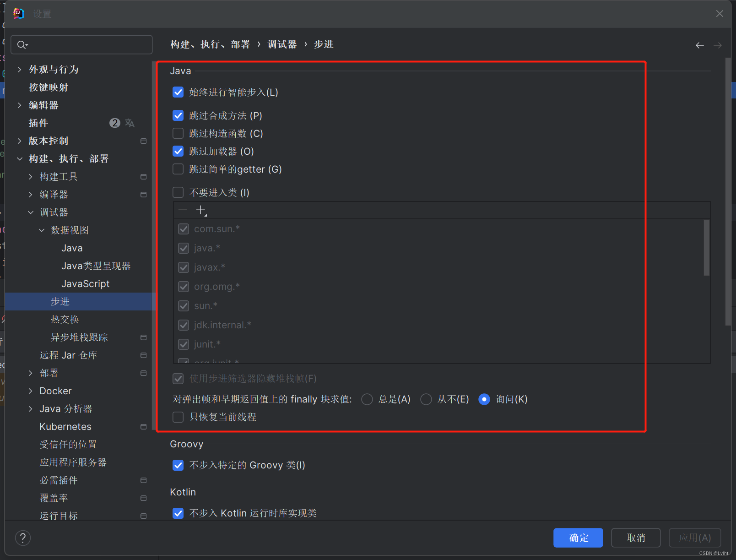Click the minus icon to remove class filter
Screen dimensions: 736x560
(x=183, y=211)
